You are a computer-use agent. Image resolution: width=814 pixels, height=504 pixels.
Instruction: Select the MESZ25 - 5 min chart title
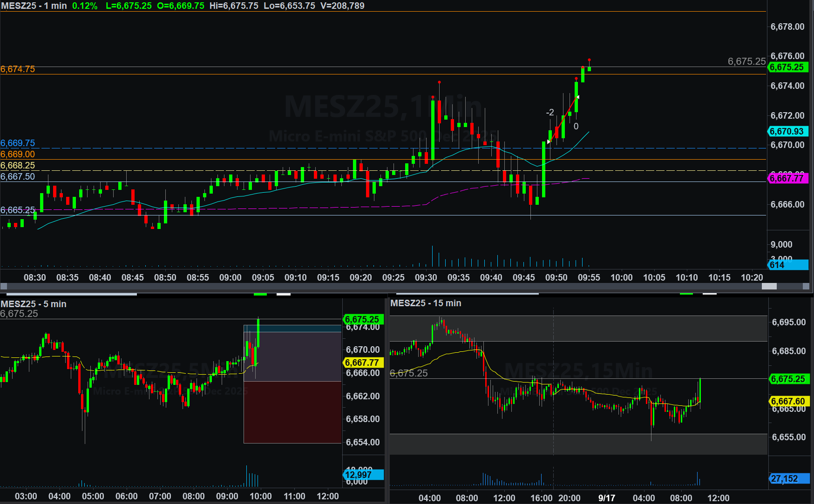tap(34, 304)
